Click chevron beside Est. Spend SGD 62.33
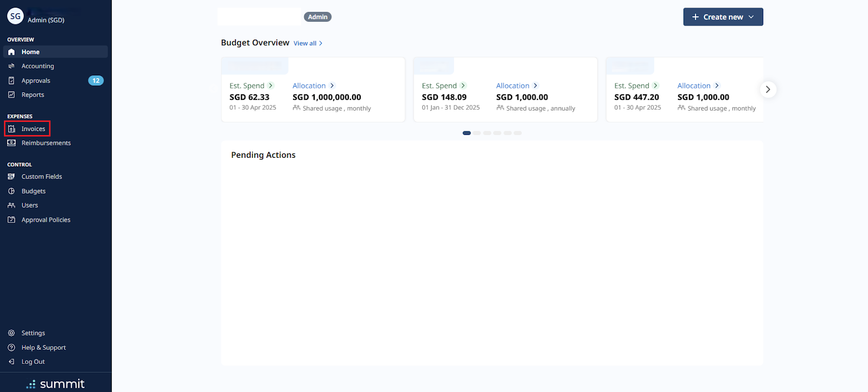Screen dimensions: 868x392 click(271, 86)
